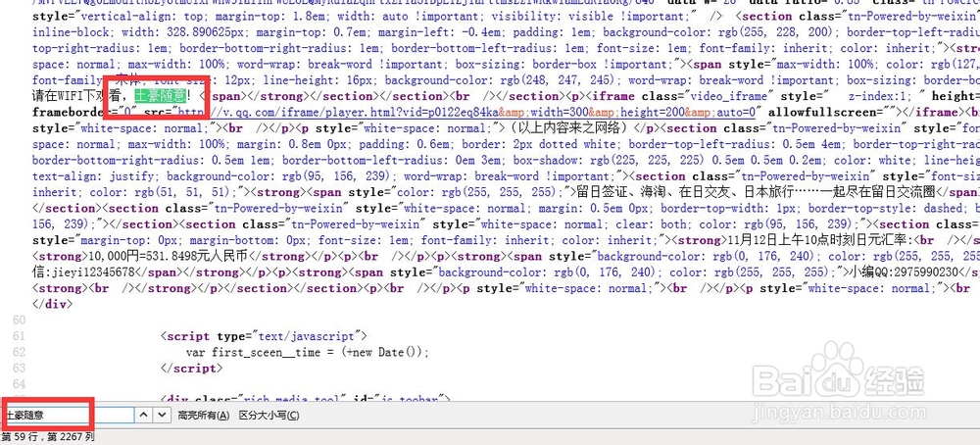Click the closing </div> tag
This screenshot has width=980, height=445.
[x=53, y=305]
